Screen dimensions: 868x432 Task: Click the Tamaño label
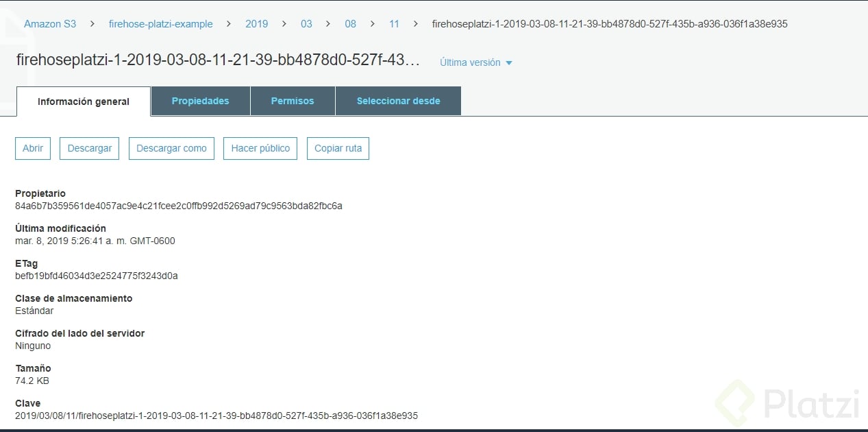(x=33, y=368)
